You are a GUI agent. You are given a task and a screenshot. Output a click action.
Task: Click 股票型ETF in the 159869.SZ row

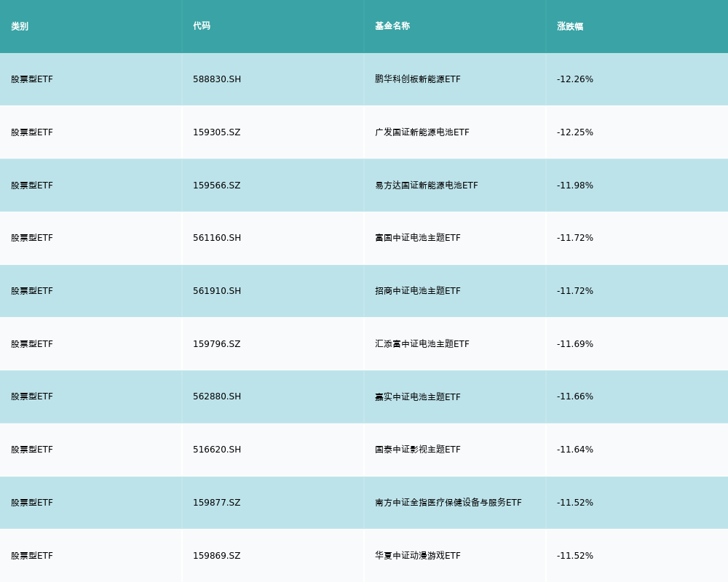click(32, 556)
